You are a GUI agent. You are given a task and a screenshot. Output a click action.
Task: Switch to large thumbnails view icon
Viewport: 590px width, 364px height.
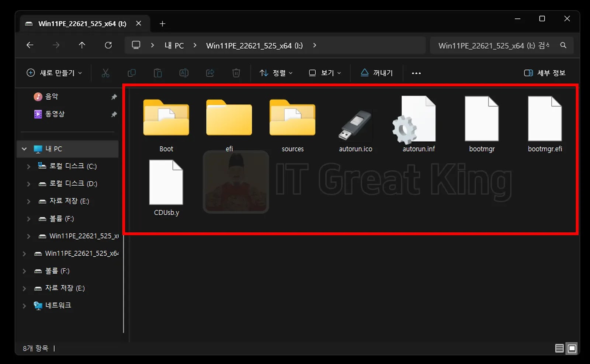(x=572, y=348)
